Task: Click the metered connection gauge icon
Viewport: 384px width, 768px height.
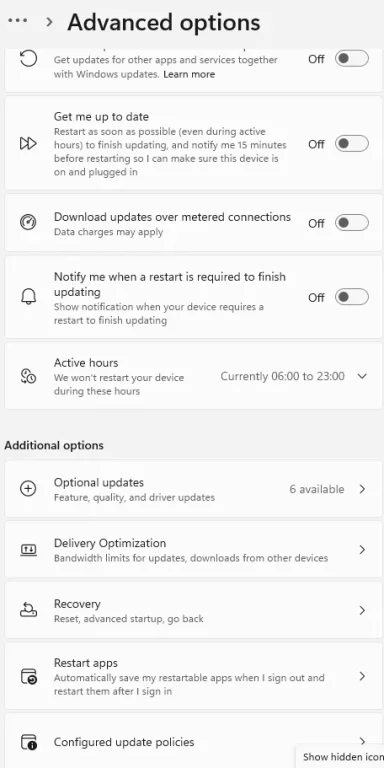Action: point(28,223)
